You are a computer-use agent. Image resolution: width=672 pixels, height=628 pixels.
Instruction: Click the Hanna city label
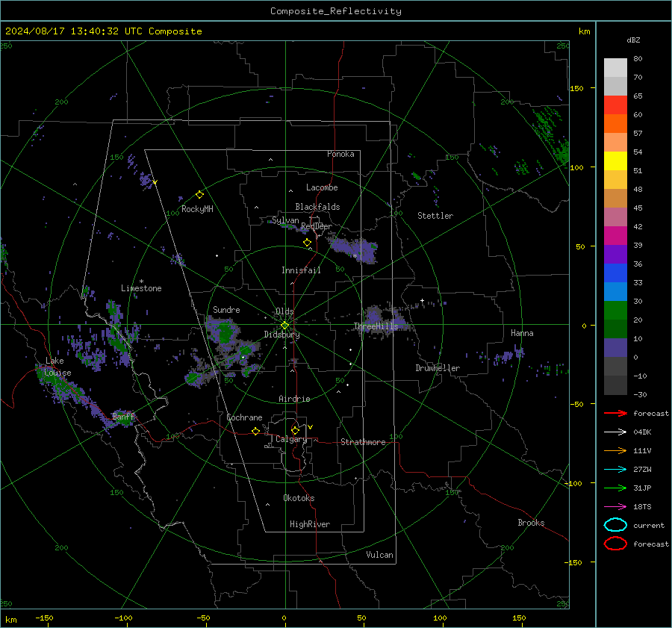522,333
